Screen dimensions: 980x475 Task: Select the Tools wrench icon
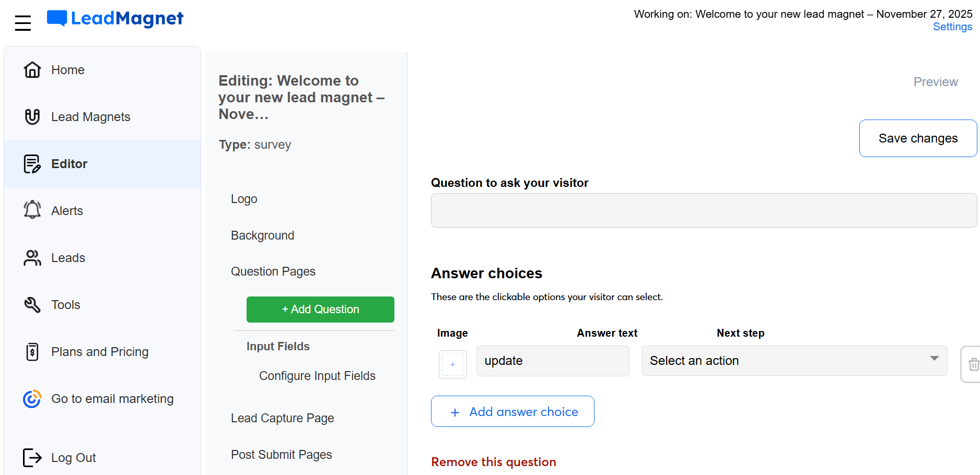32,304
